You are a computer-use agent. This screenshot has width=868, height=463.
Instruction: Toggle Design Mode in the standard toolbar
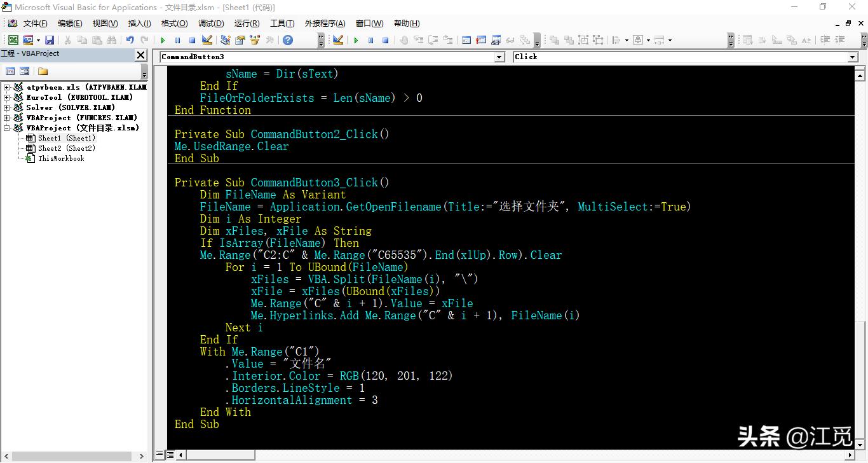pyautogui.click(x=207, y=40)
